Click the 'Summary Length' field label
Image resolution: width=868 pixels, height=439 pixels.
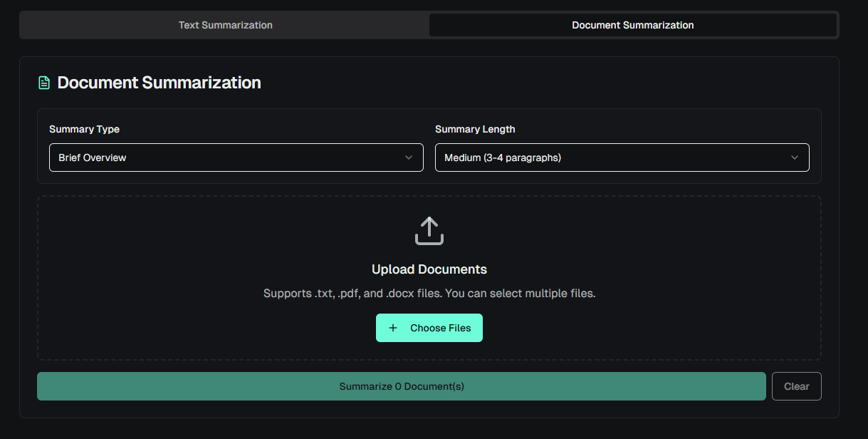click(x=475, y=129)
